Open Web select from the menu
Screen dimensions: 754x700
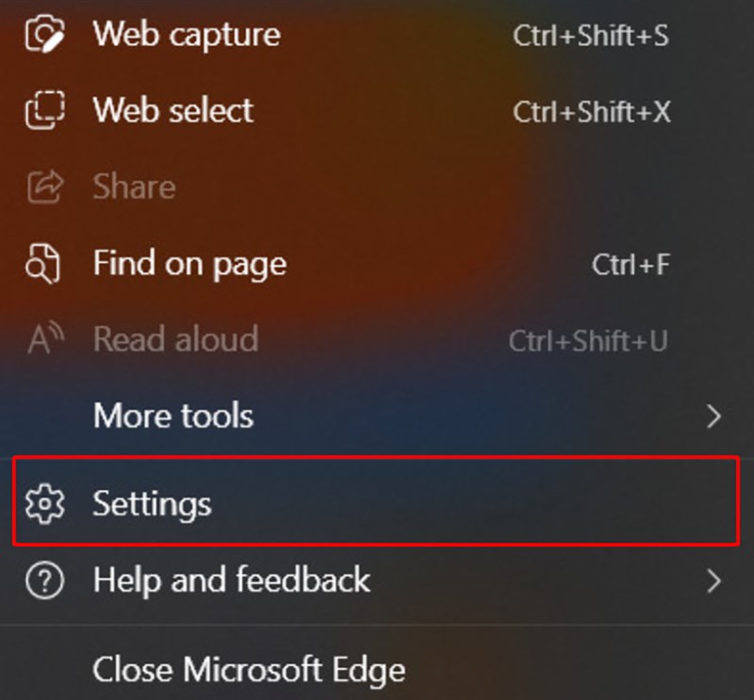[172, 111]
